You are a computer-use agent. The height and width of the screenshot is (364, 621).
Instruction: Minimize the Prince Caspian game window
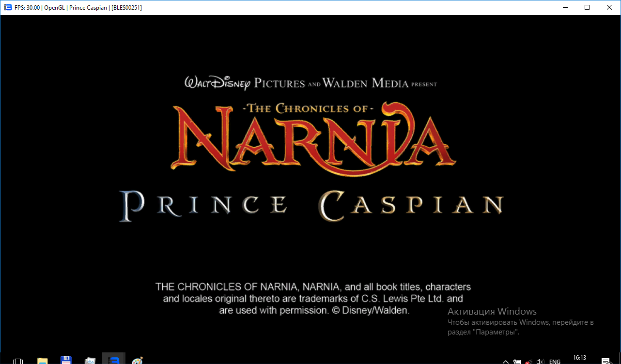(565, 7)
